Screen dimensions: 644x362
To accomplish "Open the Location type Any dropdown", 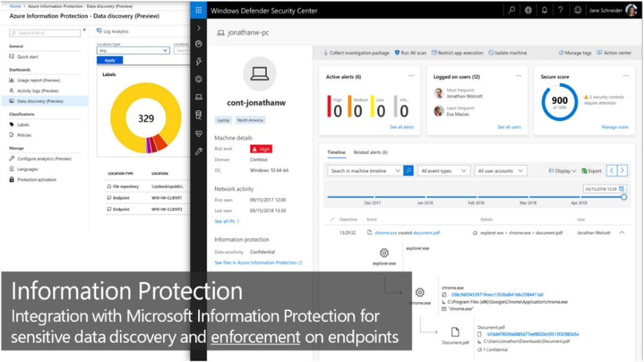I will click(133, 50).
